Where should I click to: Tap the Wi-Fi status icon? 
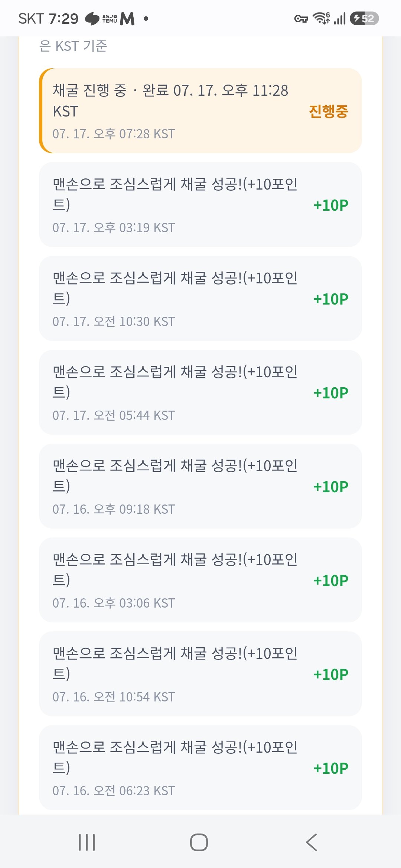[x=321, y=18]
